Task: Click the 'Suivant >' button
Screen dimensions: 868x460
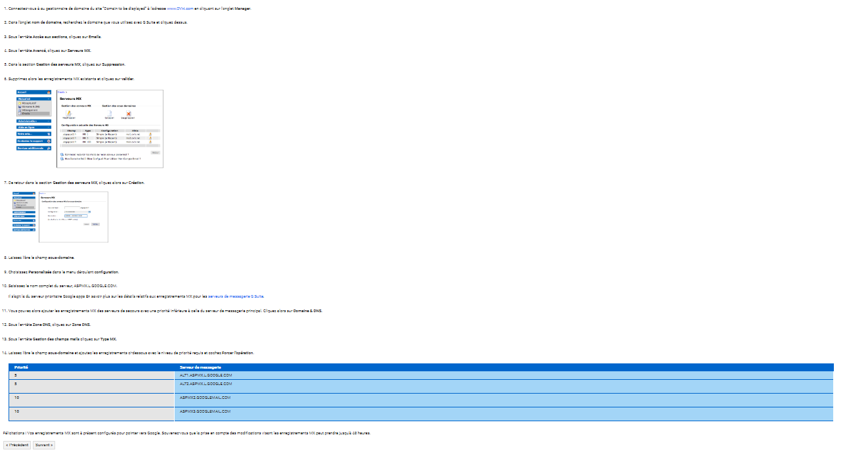Action: (x=44, y=445)
